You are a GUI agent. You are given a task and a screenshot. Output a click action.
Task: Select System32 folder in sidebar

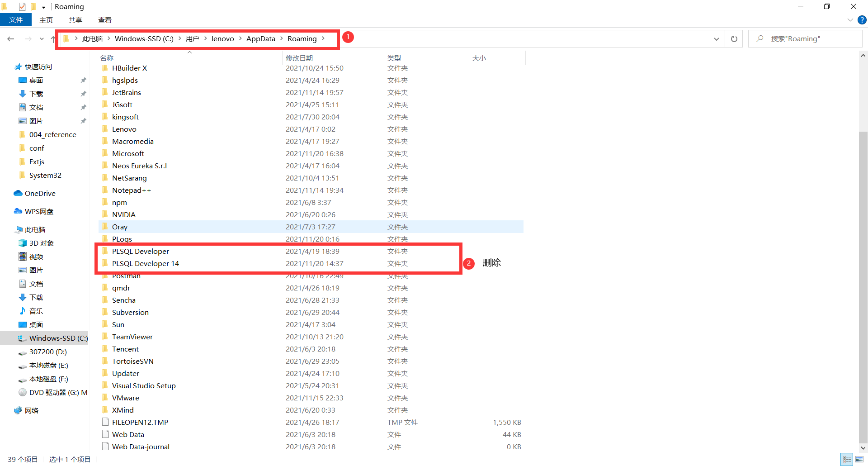40,176
